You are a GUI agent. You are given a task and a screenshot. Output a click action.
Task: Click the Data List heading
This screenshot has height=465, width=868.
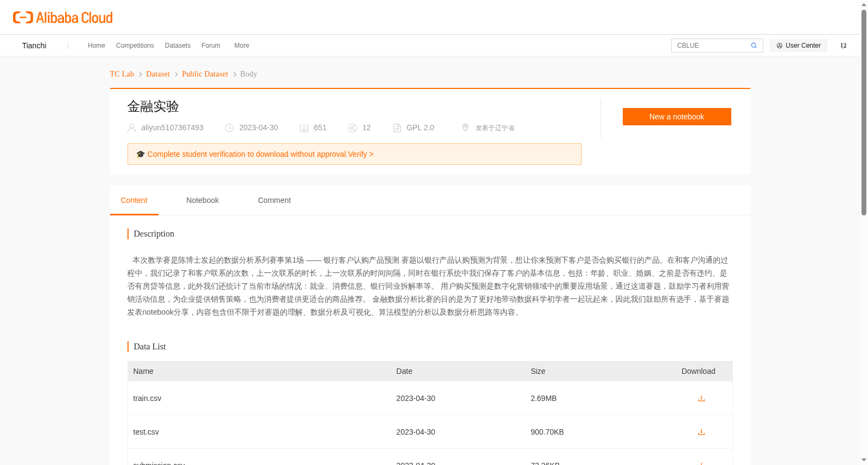click(150, 347)
